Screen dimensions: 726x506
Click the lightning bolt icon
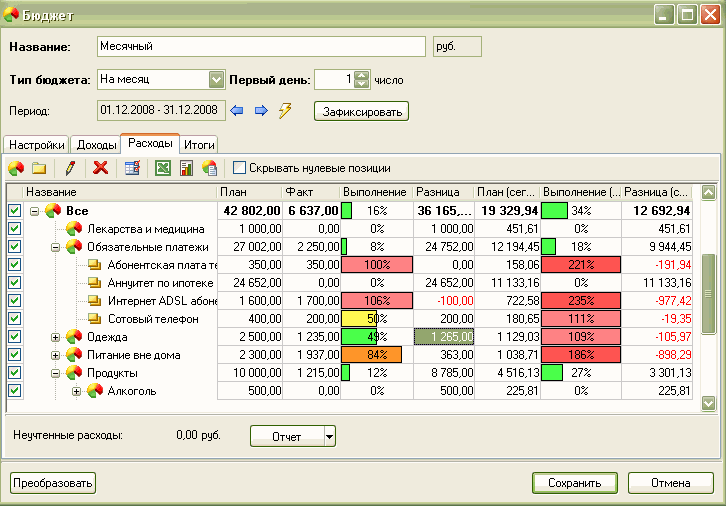point(285,110)
